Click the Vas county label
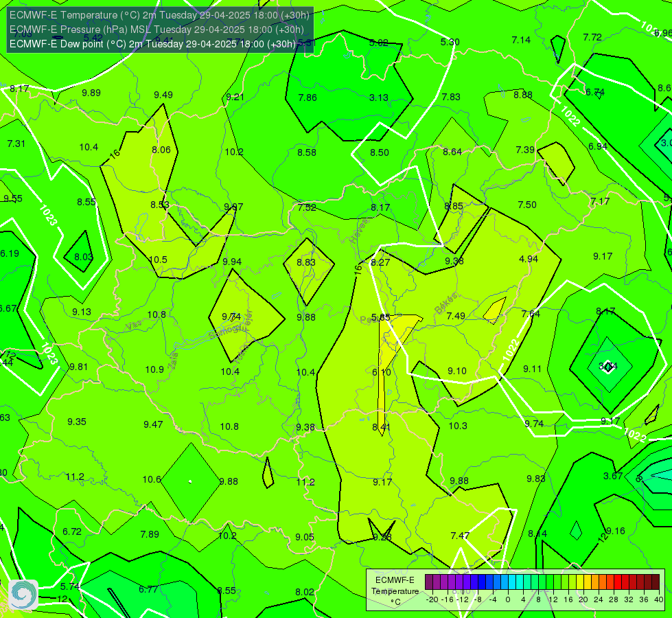The height and width of the screenshot is (618, 672). click(x=134, y=326)
